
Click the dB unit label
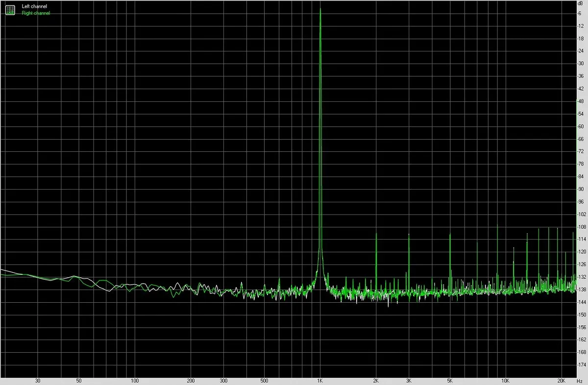pos(581,4)
